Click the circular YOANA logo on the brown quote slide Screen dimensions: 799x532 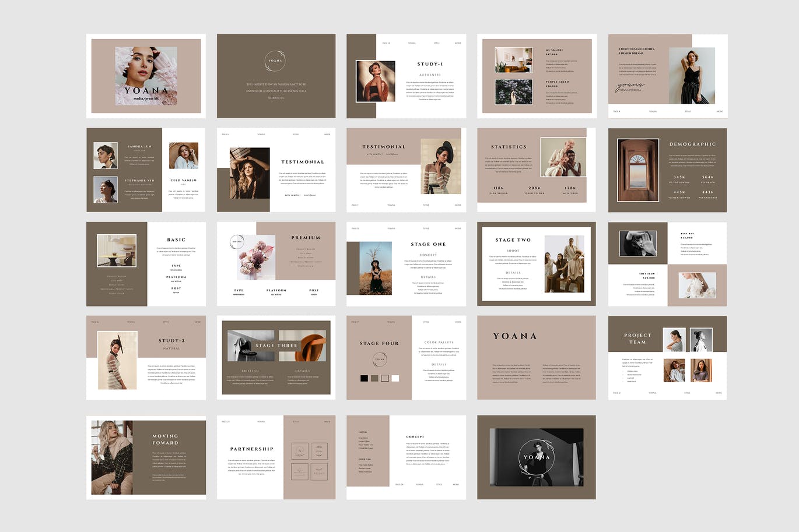[275, 61]
